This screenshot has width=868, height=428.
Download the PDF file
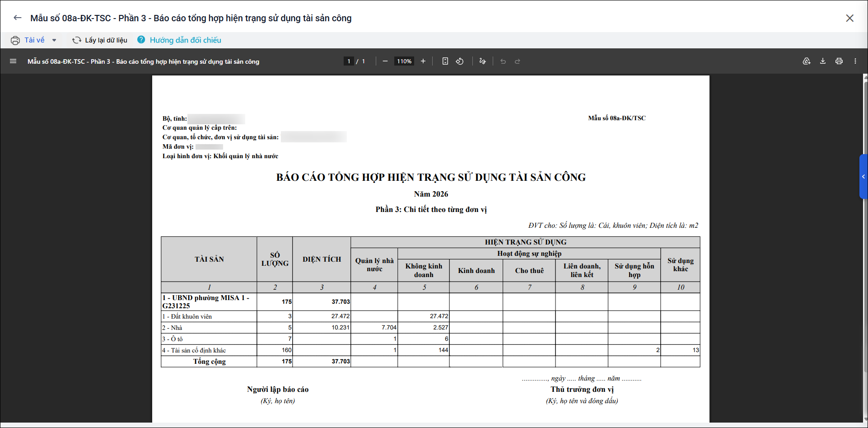pos(823,61)
